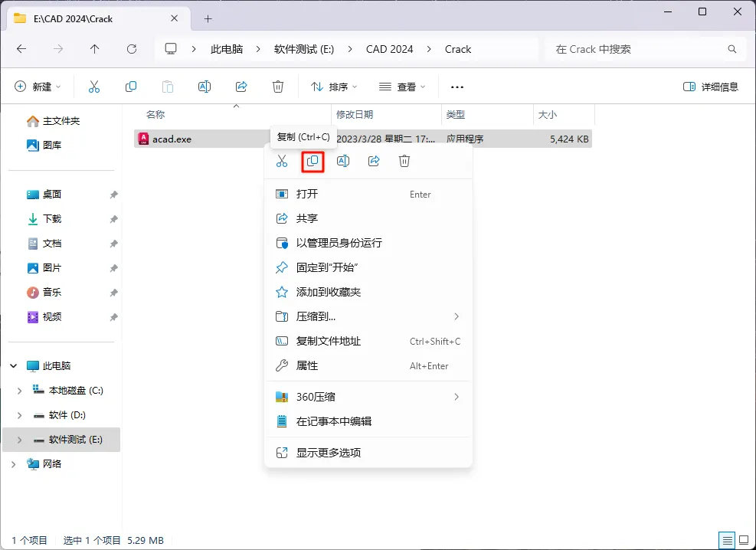This screenshot has width=756, height=550.
Task: Open the 360压缩 submenu
Action: pos(368,397)
